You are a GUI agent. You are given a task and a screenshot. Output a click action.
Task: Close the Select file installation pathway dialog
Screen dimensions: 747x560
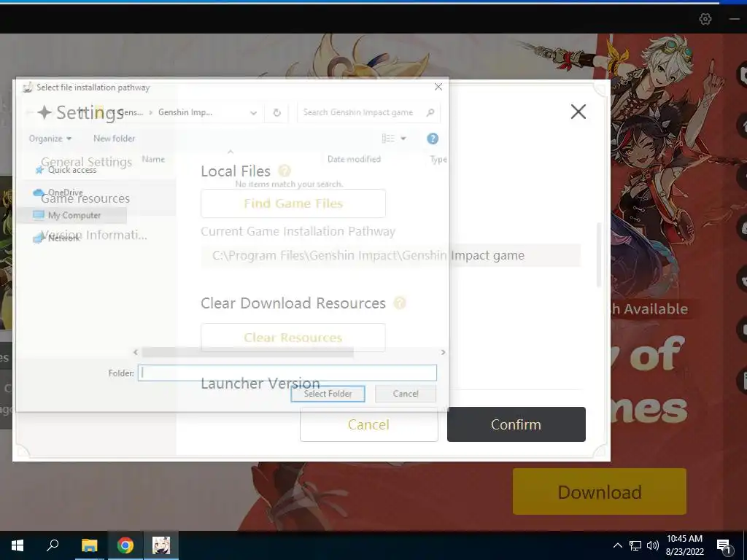[x=438, y=87]
